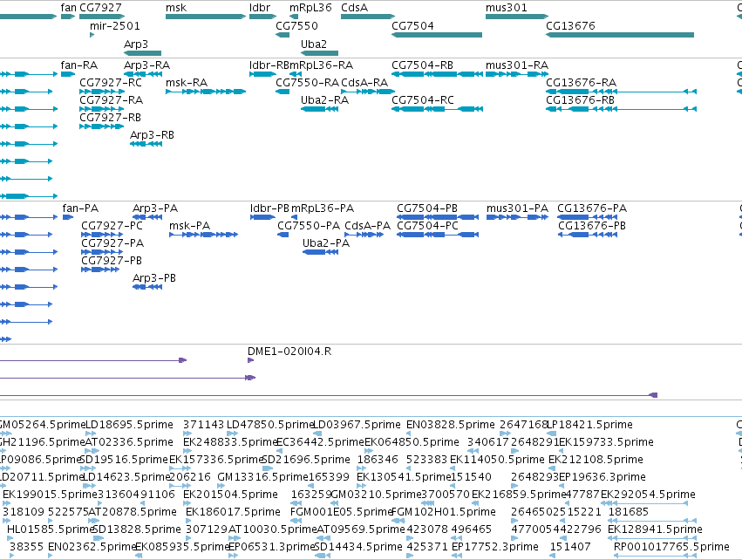Open the CG7504-RC transcript label
The image size is (742, 560).
click(423, 100)
